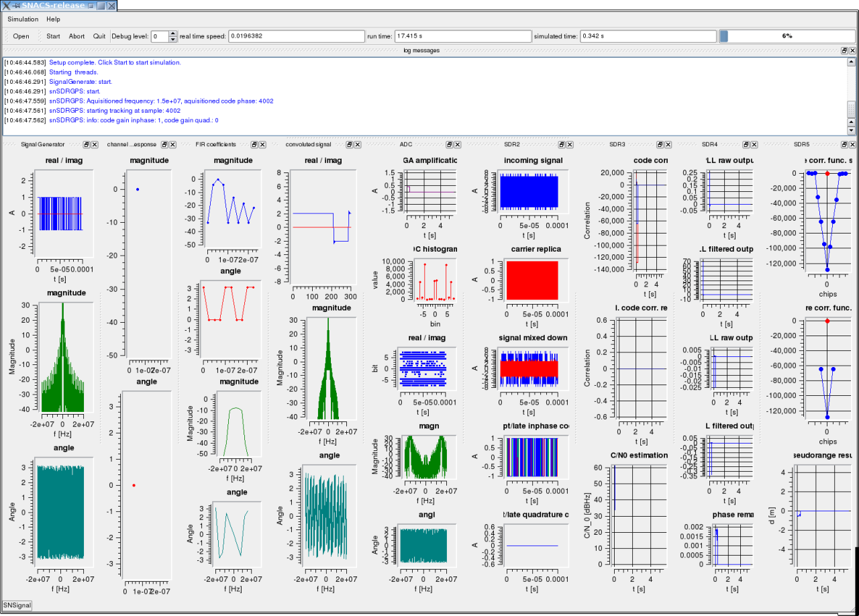This screenshot has width=859, height=616.
Task: Start the simulation
Action: click(53, 36)
